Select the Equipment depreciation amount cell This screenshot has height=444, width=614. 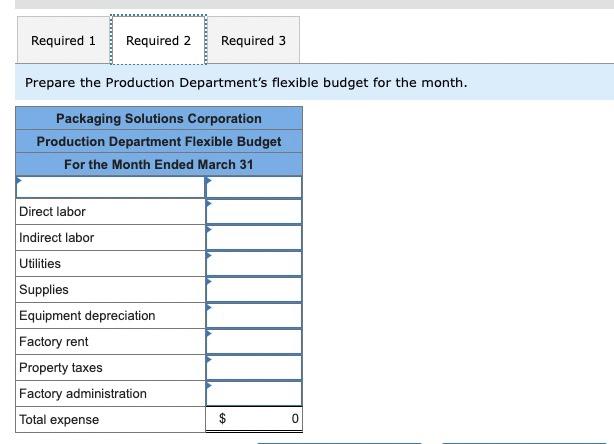(254, 316)
